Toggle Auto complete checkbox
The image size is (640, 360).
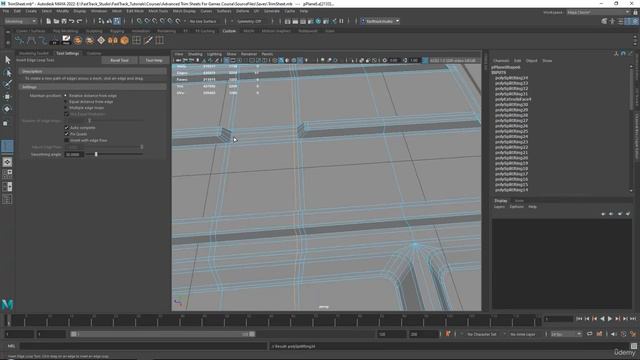(67, 127)
